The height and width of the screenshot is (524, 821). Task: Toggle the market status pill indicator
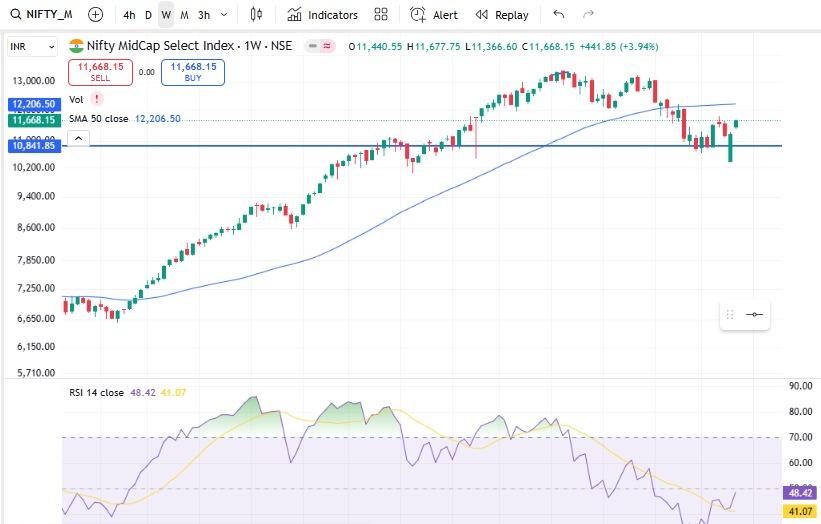coord(319,46)
